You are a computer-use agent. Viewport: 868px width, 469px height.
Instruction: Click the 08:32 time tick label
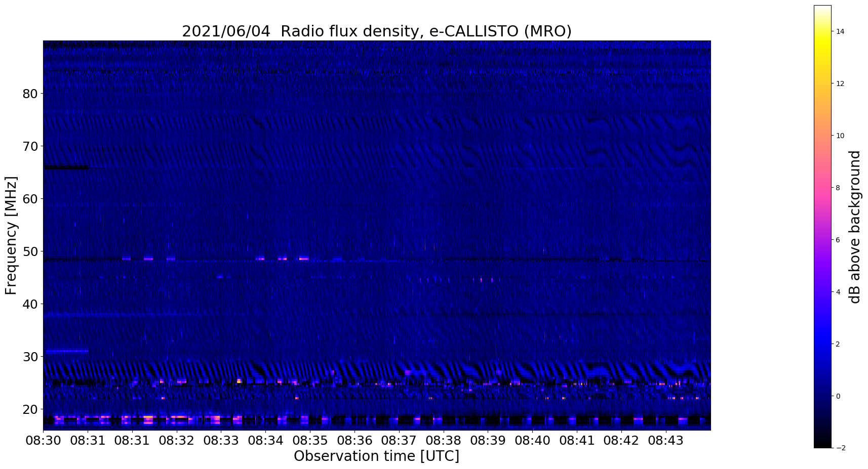click(176, 441)
